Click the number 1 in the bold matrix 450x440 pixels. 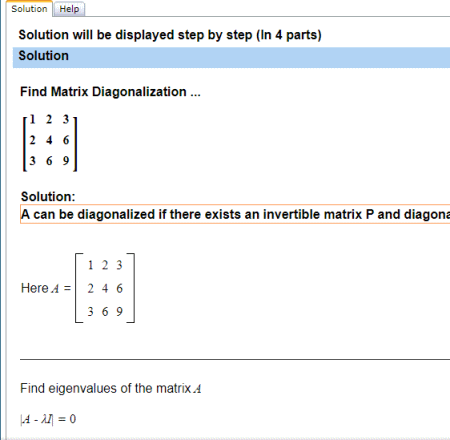coord(32,119)
